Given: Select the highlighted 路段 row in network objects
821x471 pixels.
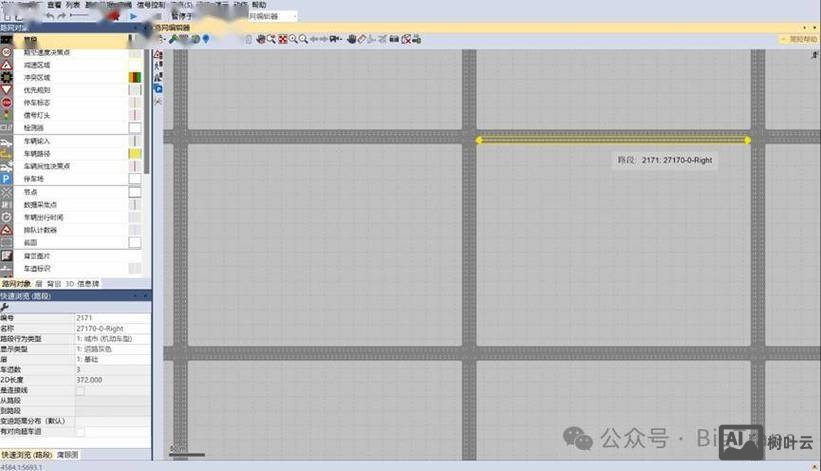Looking at the screenshot, I should [x=71, y=40].
